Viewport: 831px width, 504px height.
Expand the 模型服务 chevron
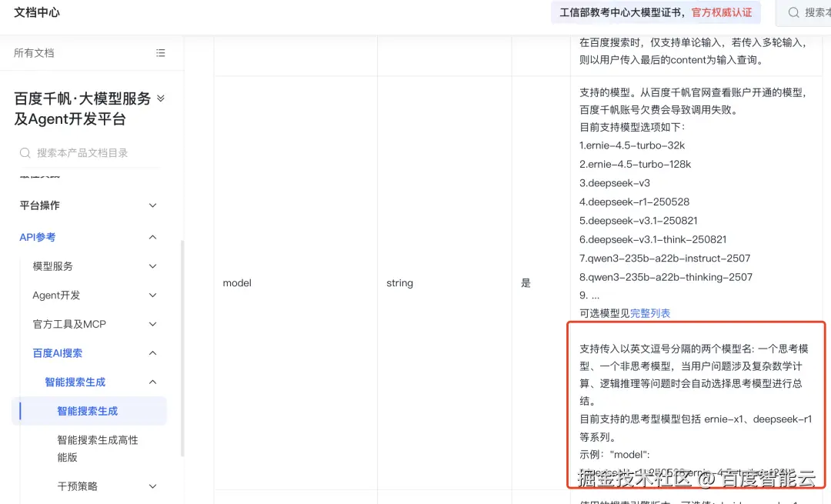click(152, 266)
